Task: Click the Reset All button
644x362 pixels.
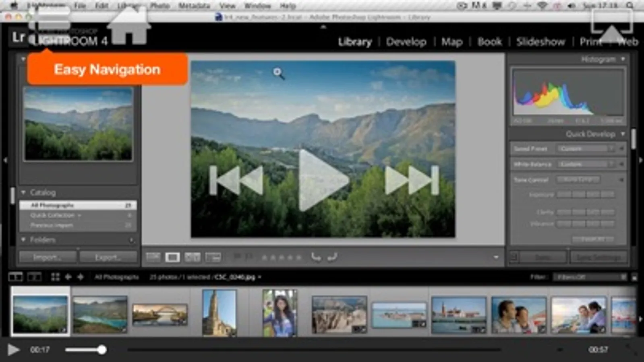Action: pyautogui.click(x=593, y=239)
